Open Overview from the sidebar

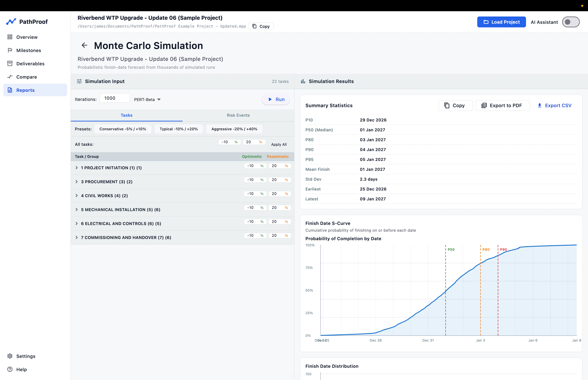[35, 37]
